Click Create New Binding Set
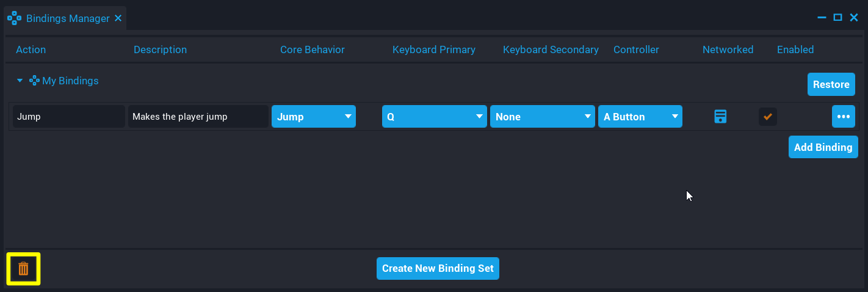 point(438,268)
